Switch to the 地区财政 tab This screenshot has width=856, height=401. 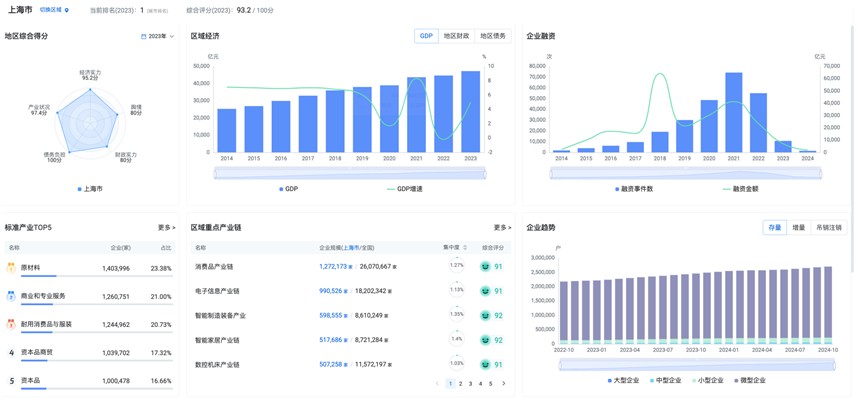pyautogui.click(x=456, y=35)
